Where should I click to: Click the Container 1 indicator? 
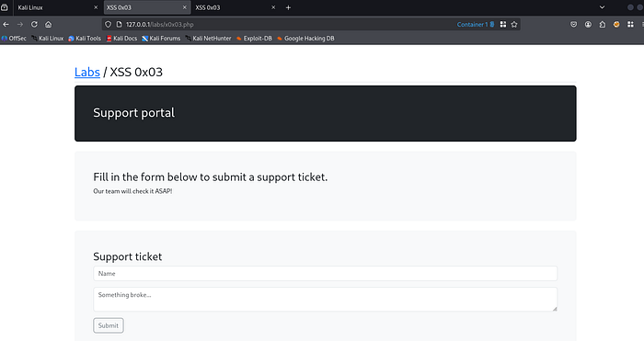(476, 25)
